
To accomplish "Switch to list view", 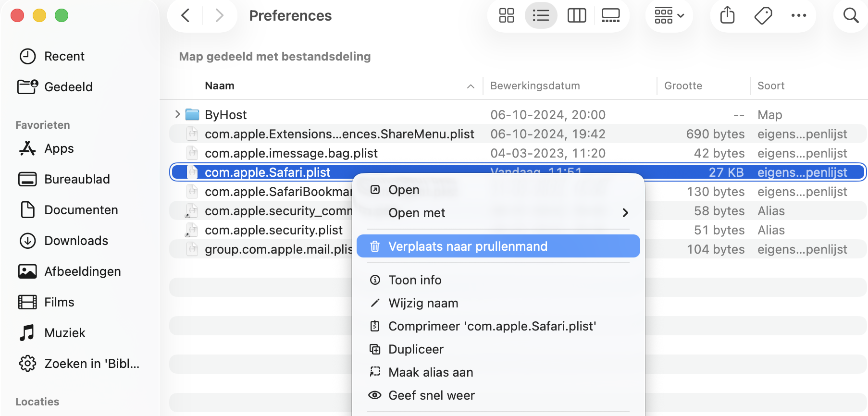I will pyautogui.click(x=541, y=15).
